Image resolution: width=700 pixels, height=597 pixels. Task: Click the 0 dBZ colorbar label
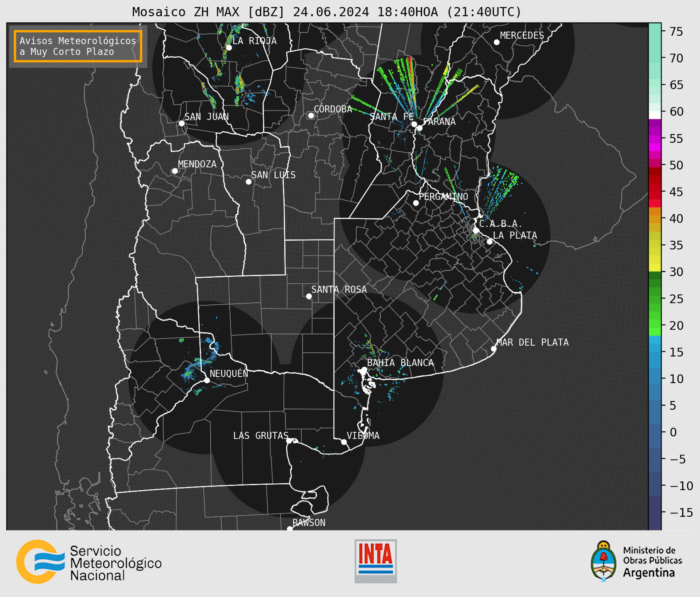click(673, 433)
